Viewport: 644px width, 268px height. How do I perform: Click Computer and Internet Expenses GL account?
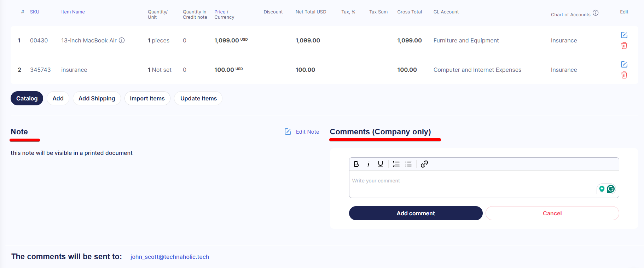point(477,70)
